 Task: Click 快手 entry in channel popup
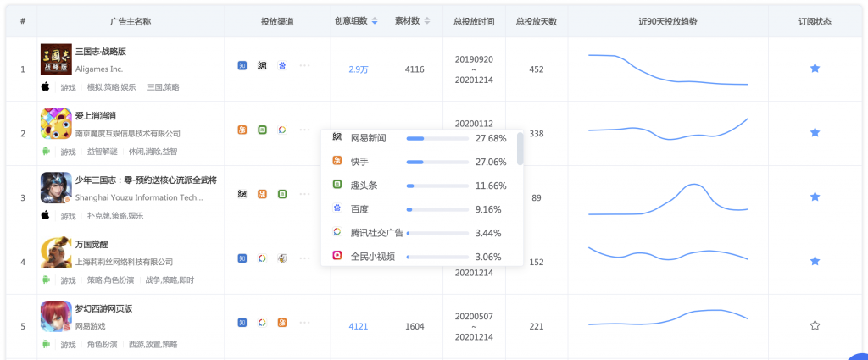click(359, 162)
